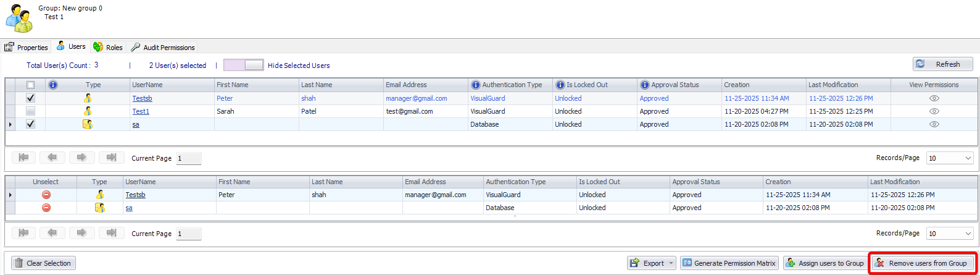Click the lower Current Page input field

[189, 234]
